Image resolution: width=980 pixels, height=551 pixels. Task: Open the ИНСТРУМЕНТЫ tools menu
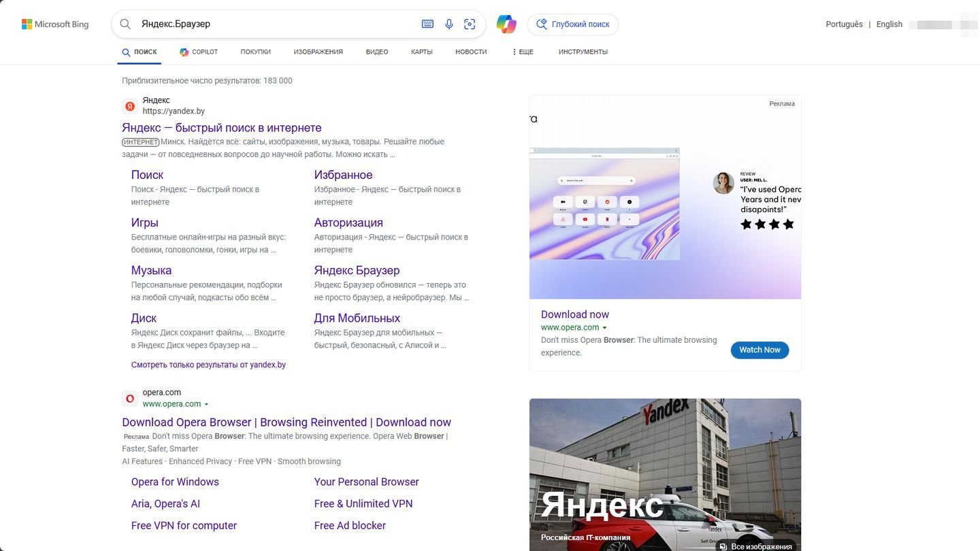[583, 52]
